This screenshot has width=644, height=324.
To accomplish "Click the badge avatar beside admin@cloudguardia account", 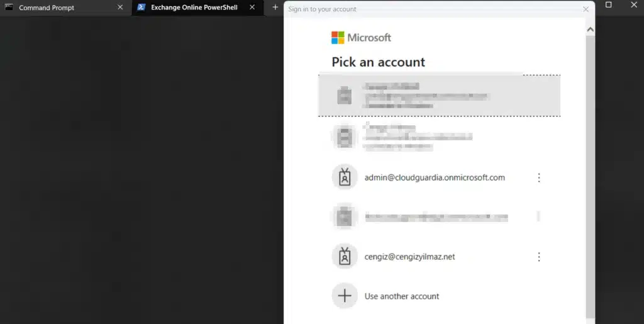I will coord(345,177).
